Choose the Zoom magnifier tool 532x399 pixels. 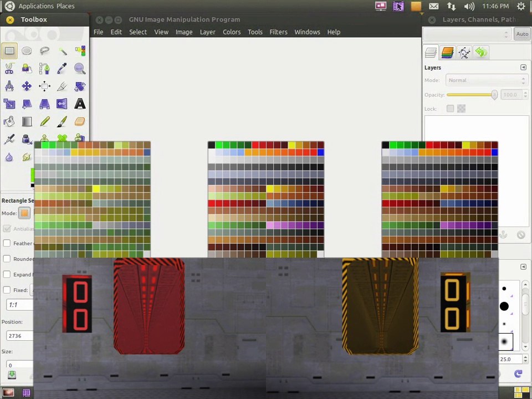tap(80, 69)
